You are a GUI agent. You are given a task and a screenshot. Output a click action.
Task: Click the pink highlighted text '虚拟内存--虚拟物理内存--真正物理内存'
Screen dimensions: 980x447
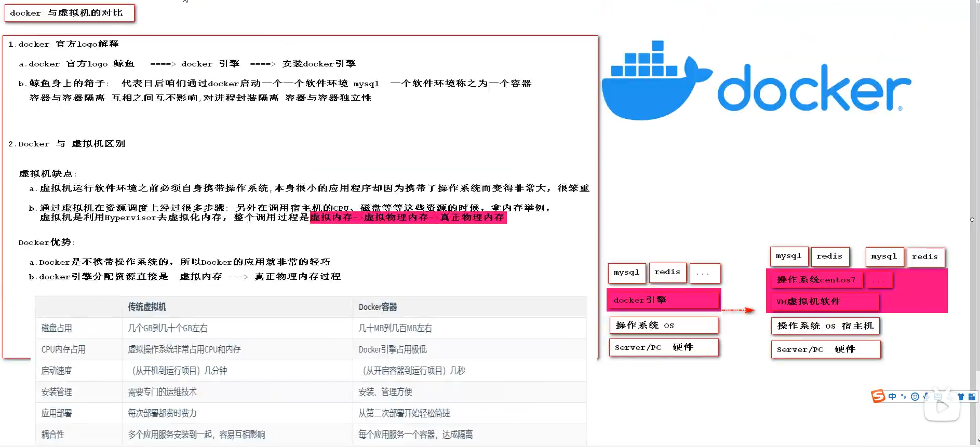point(408,218)
